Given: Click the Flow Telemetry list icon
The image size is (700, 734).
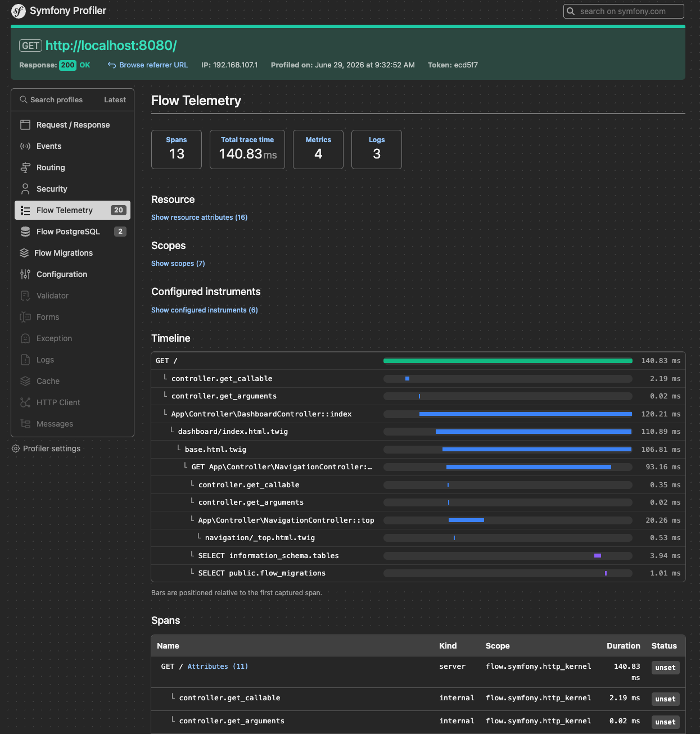Looking at the screenshot, I should click(25, 210).
